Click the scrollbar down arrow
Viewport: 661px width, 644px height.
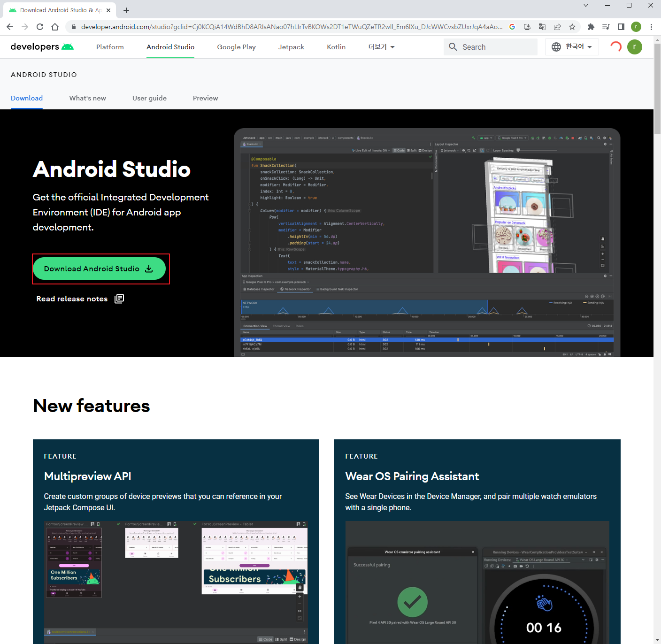(x=657, y=640)
